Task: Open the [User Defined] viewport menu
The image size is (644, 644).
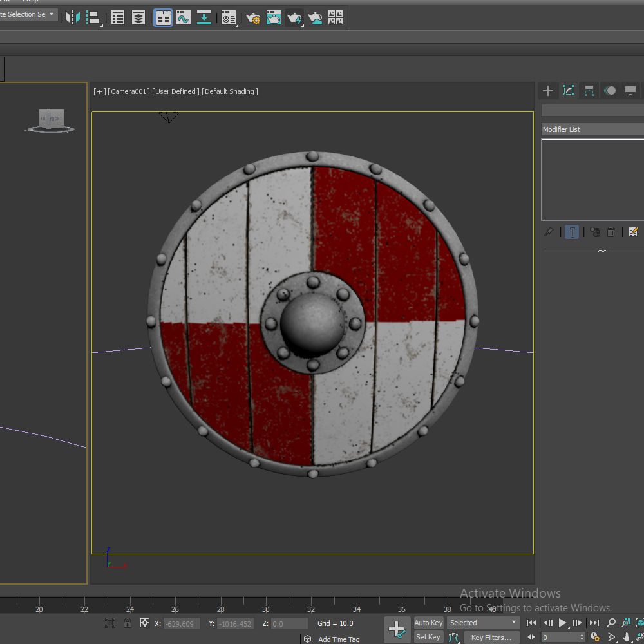Action: [x=176, y=91]
